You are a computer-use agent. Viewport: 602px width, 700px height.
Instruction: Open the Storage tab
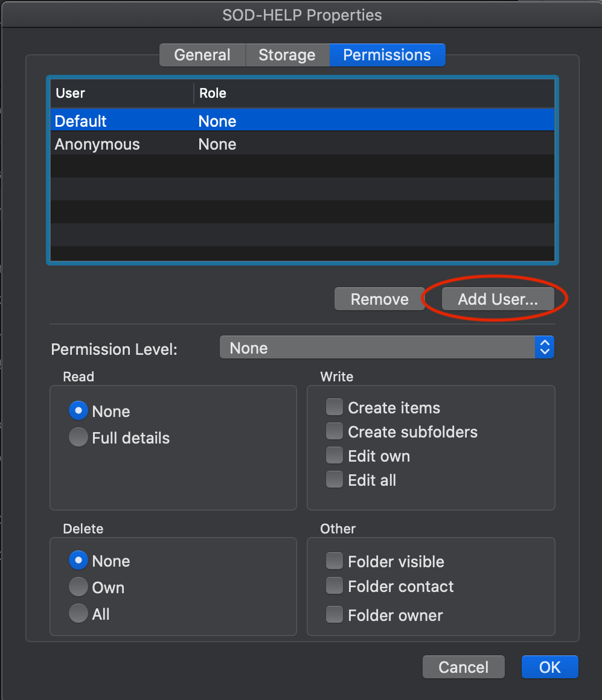[x=287, y=55]
